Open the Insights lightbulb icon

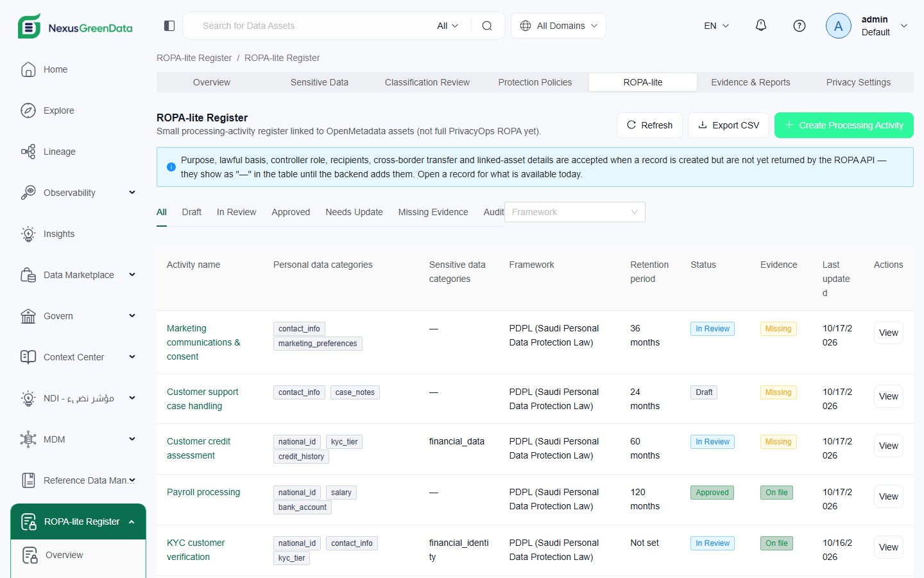(x=28, y=234)
